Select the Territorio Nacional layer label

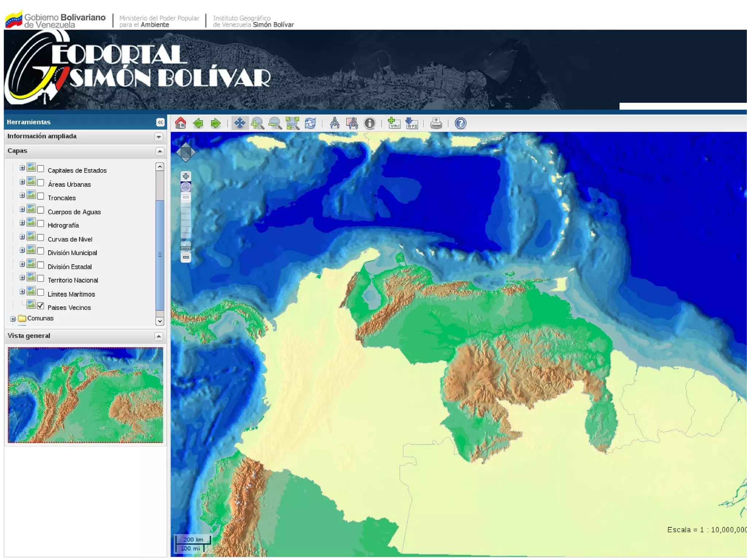[x=73, y=280]
